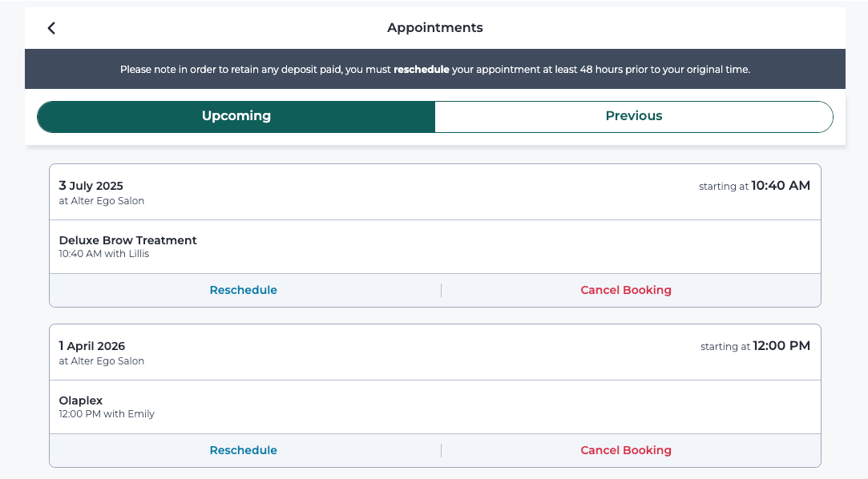Click the Olaplex service name
Image resolution: width=868 pixels, height=479 pixels.
coord(81,401)
